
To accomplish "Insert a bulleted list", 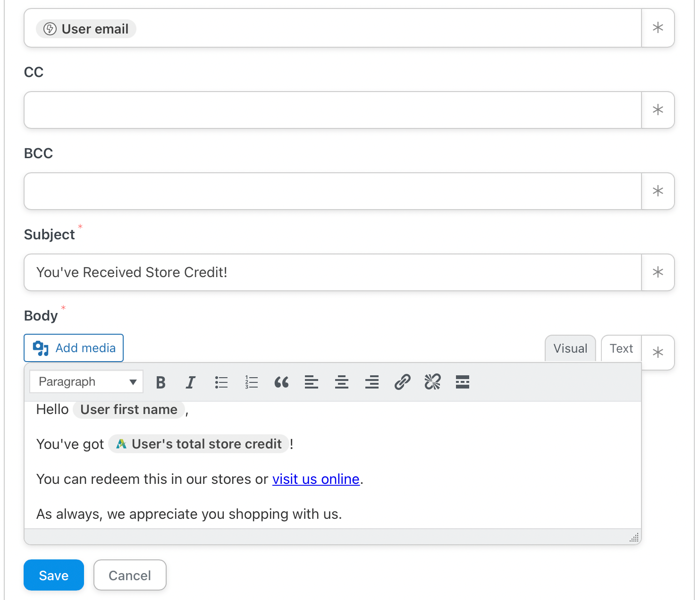I will (221, 382).
